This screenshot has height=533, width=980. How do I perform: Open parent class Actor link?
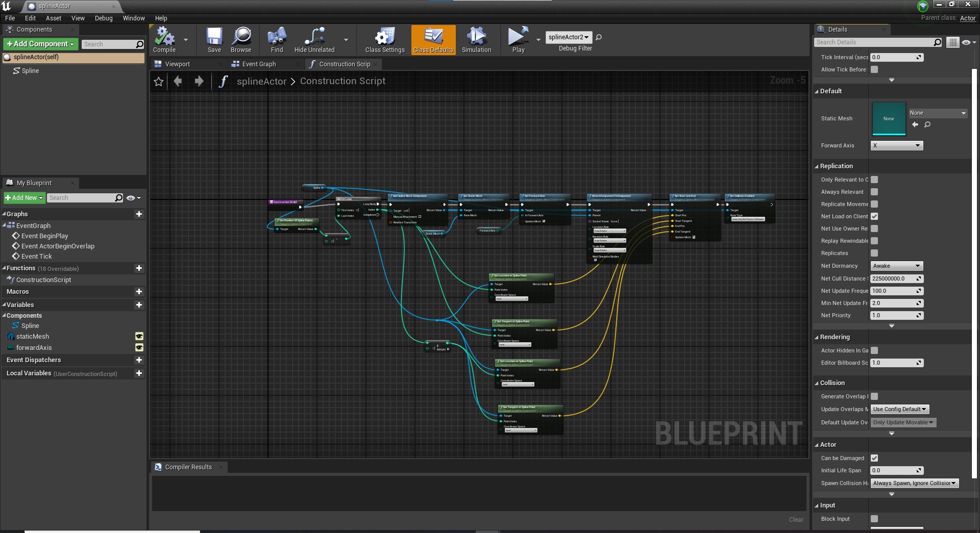pyautogui.click(x=968, y=18)
